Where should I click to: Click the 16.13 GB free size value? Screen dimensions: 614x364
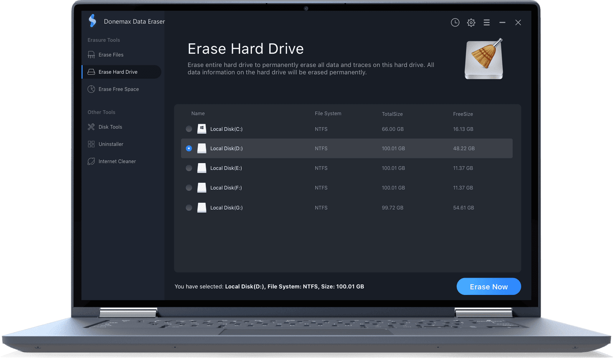click(x=463, y=129)
